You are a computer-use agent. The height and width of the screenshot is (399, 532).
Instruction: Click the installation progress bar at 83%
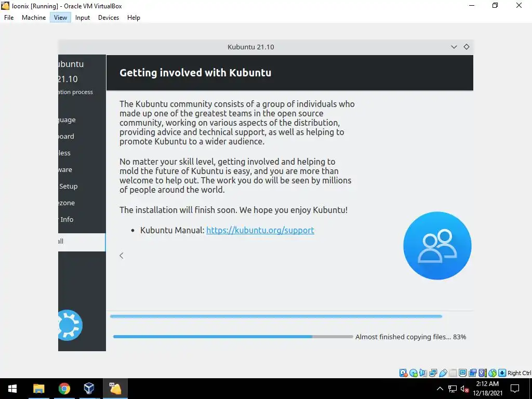(233, 337)
